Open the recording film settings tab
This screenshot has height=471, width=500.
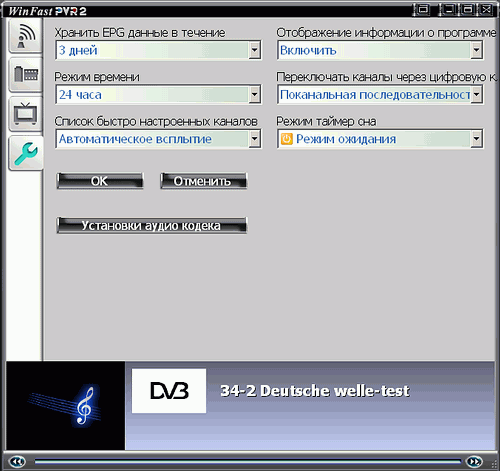pos(25,75)
